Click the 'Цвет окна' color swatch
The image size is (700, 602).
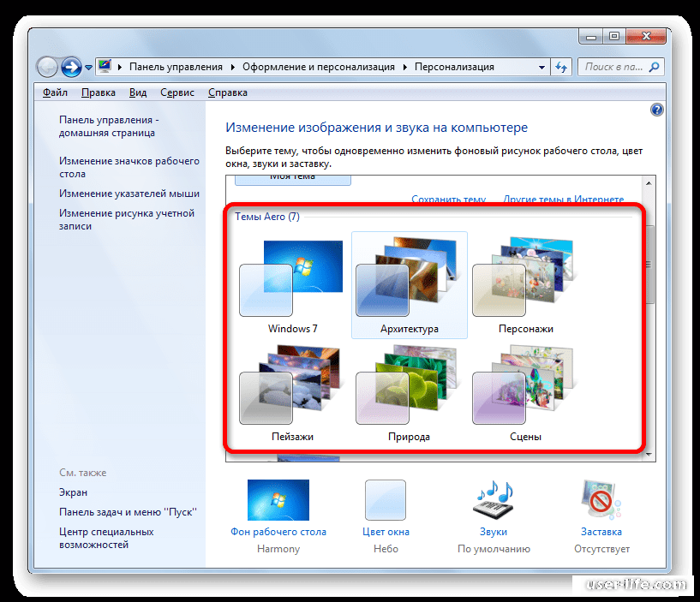pos(386,500)
